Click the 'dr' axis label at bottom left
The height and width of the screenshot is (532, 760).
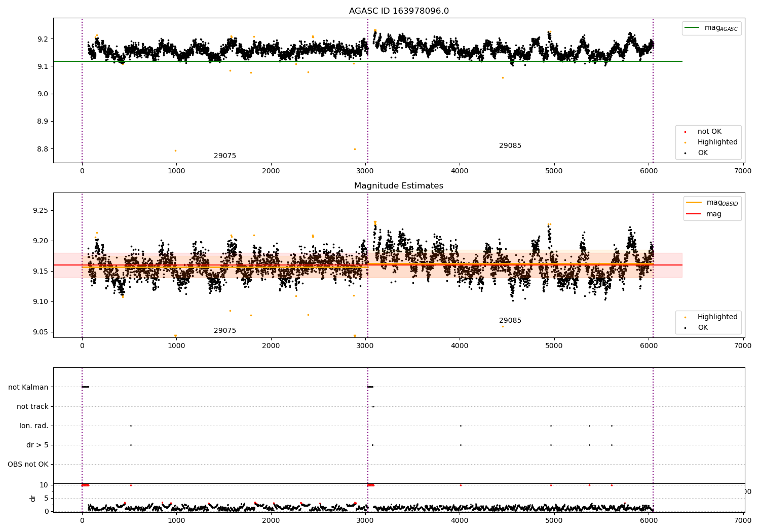point(33,498)
